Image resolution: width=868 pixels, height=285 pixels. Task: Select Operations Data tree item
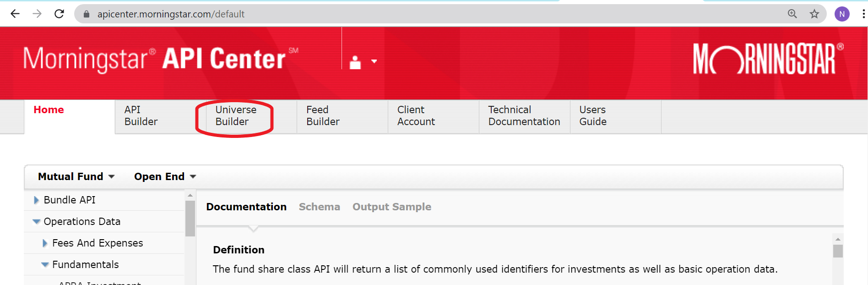(82, 221)
